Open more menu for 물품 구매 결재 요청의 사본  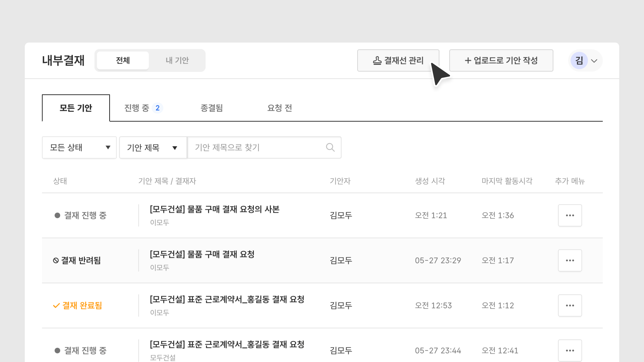pos(570,215)
